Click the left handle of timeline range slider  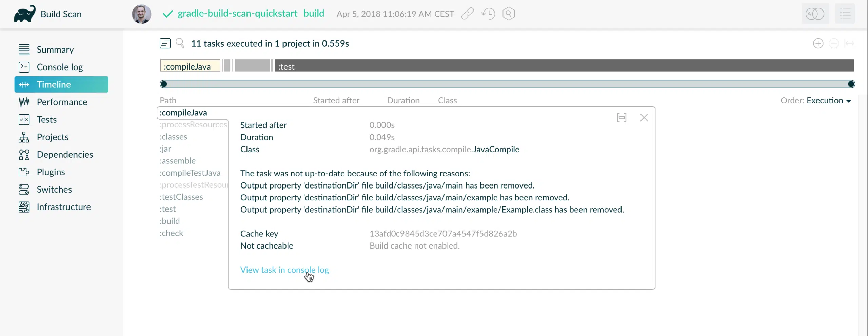(x=164, y=84)
